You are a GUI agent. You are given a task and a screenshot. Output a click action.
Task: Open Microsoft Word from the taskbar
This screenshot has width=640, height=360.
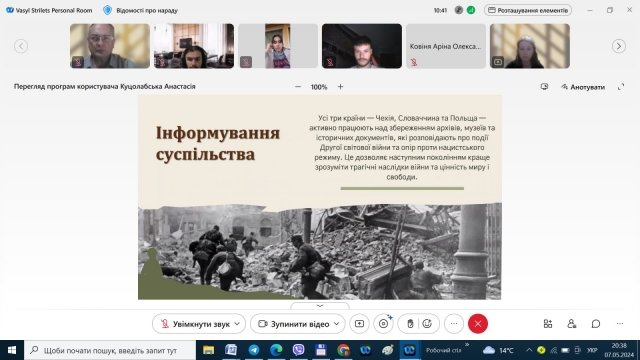pos(231,350)
